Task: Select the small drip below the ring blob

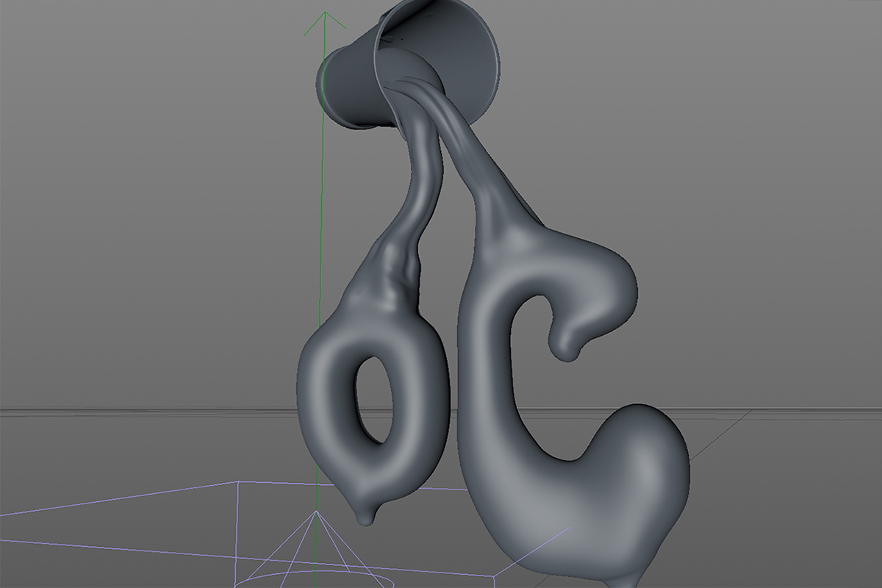Action: 364,517
